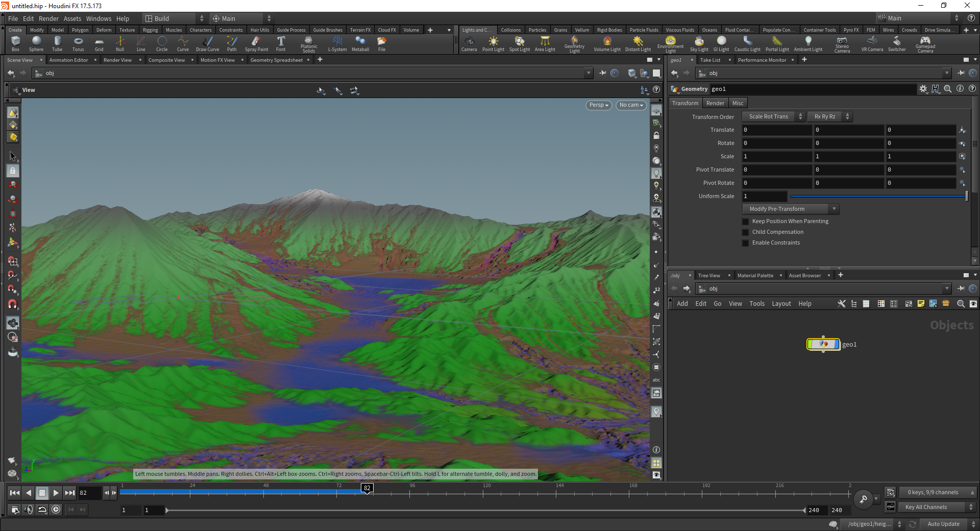Play the animation forward

(56, 493)
